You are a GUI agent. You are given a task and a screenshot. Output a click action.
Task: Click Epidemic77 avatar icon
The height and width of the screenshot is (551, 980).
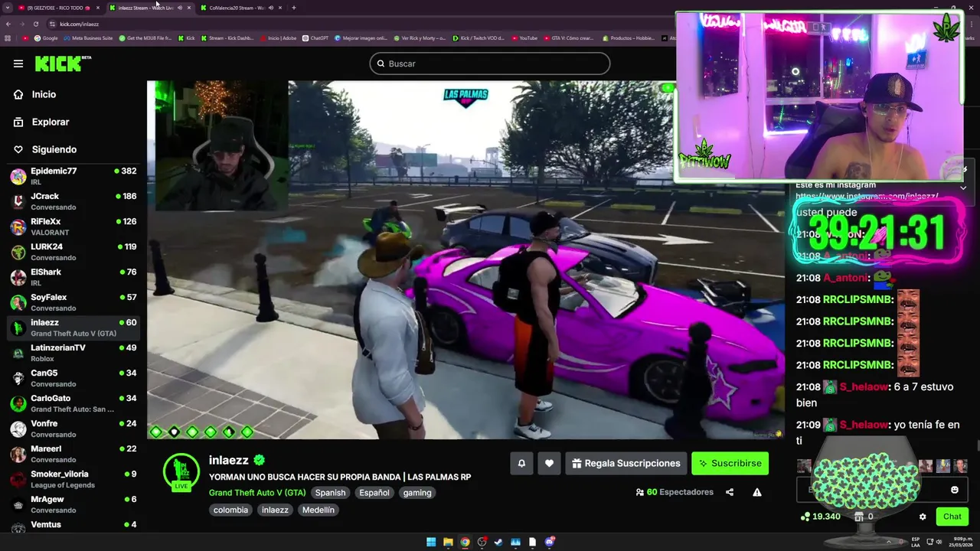[x=18, y=177]
